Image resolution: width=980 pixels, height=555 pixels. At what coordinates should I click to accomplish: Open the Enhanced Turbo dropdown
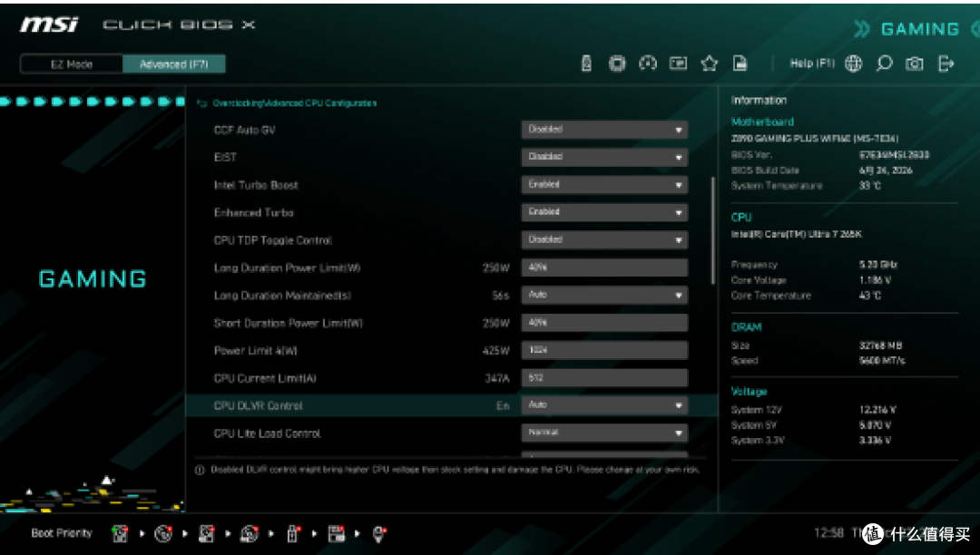click(x=604, y=211)
